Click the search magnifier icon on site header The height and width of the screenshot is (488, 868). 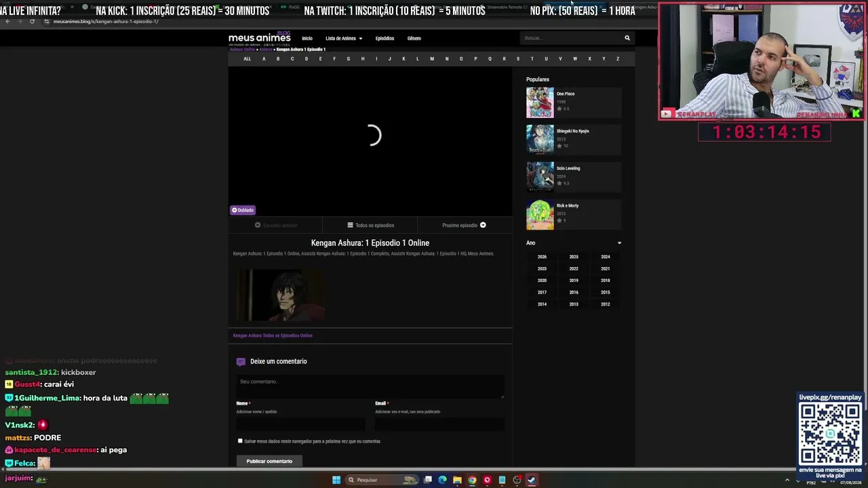[627, 38]
